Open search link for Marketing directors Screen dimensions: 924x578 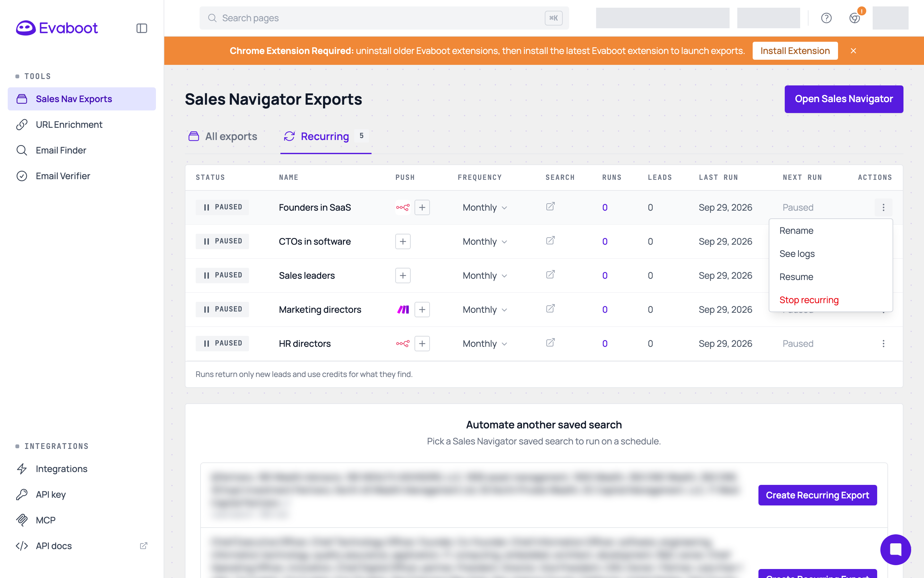click(550, 309)
